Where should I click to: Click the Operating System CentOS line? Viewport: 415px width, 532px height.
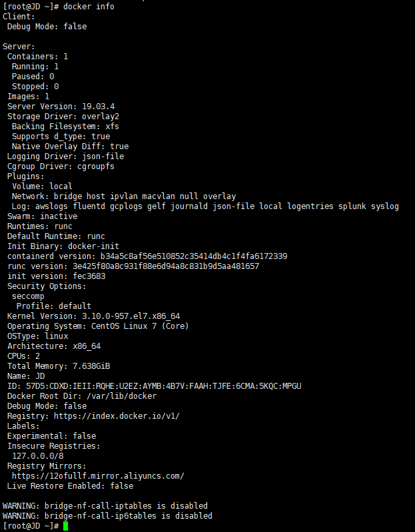tap(98, 326)
